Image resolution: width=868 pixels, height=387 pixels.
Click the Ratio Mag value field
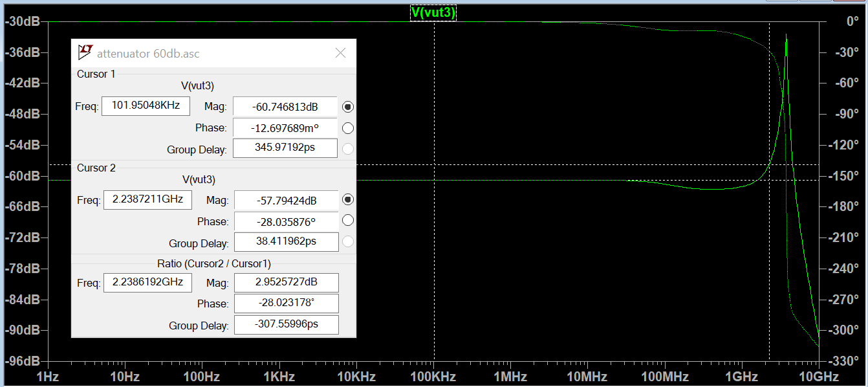(x=286, y=283)
